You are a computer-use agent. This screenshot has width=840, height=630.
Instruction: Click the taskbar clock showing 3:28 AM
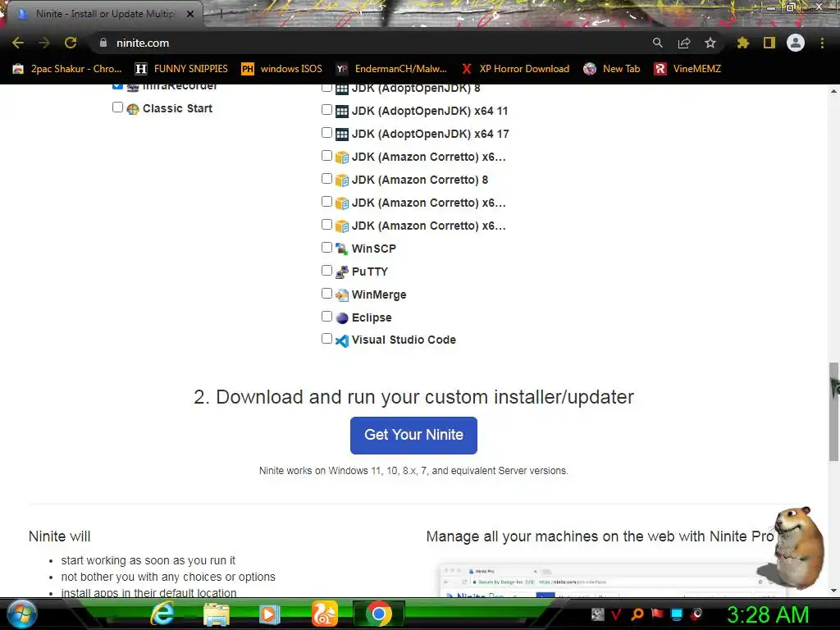point(768,614)
